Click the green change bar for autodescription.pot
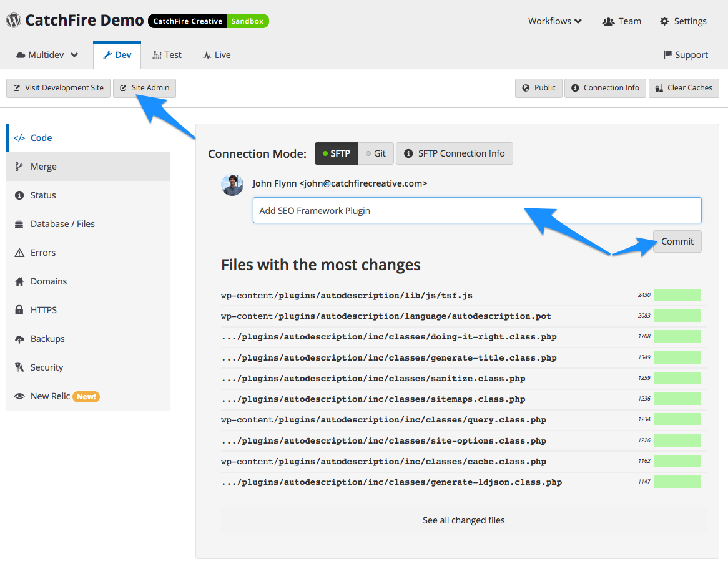This screenshot has width=728, height=564. (x=677, y=316)
